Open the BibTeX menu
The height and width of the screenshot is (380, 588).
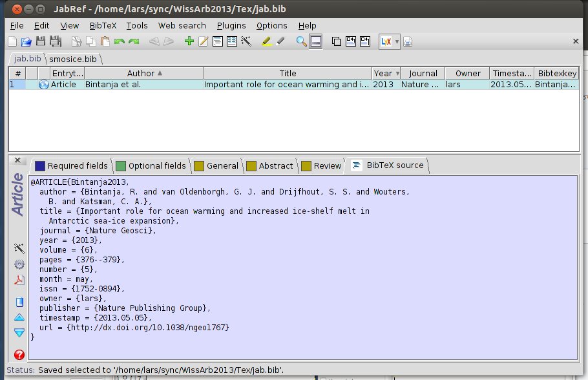tap(102, 25)
